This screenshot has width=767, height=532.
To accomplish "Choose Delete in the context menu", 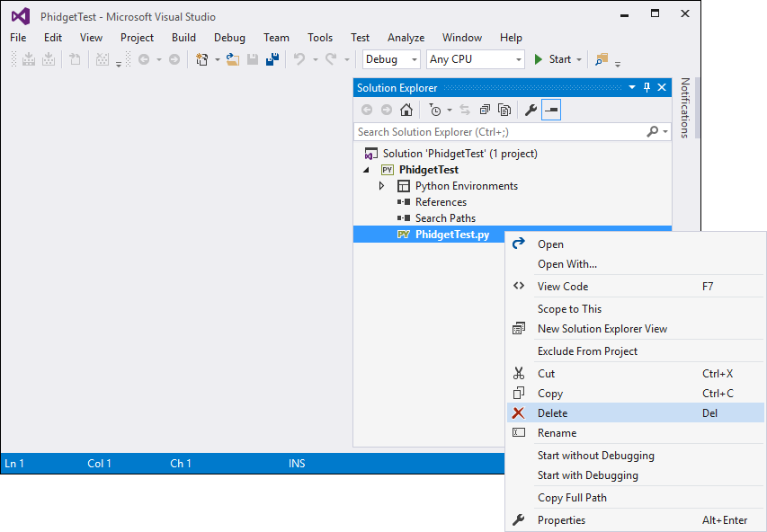I will (x=636, y=413).
